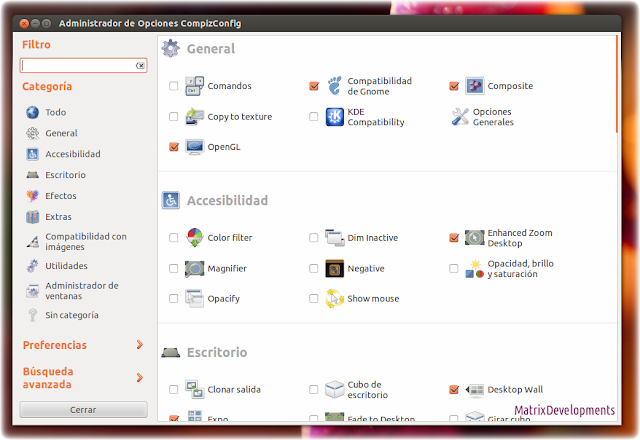Screen dimensions: 640x440
Task: Open Opciones Generales tools icon
Action: pyautogui.click(x=460, y=117)
